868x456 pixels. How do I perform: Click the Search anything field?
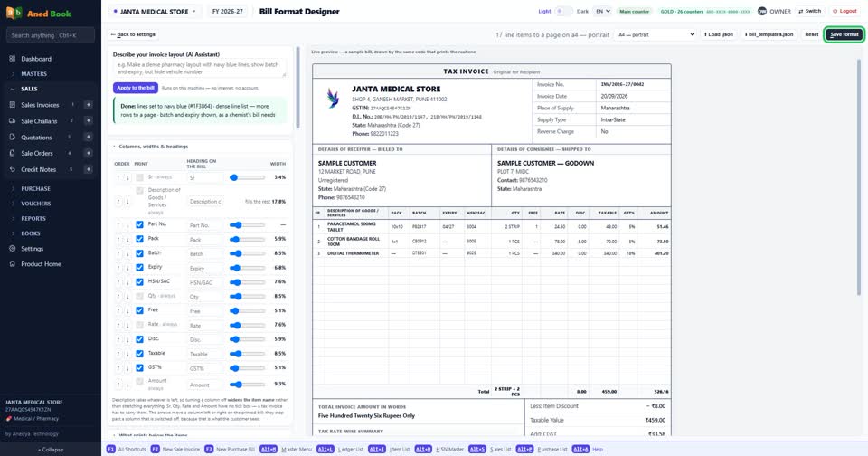tap(51, 35)
